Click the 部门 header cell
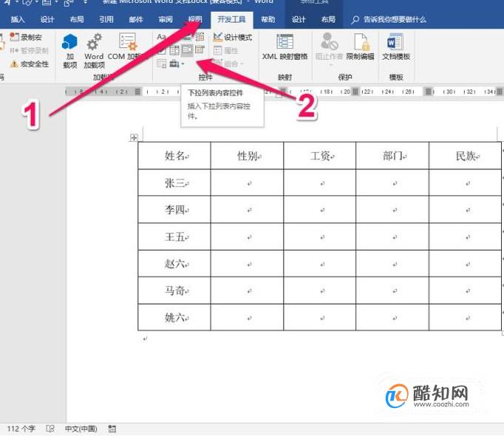Viewport: 504px width, 436px height. pos(392,156)
